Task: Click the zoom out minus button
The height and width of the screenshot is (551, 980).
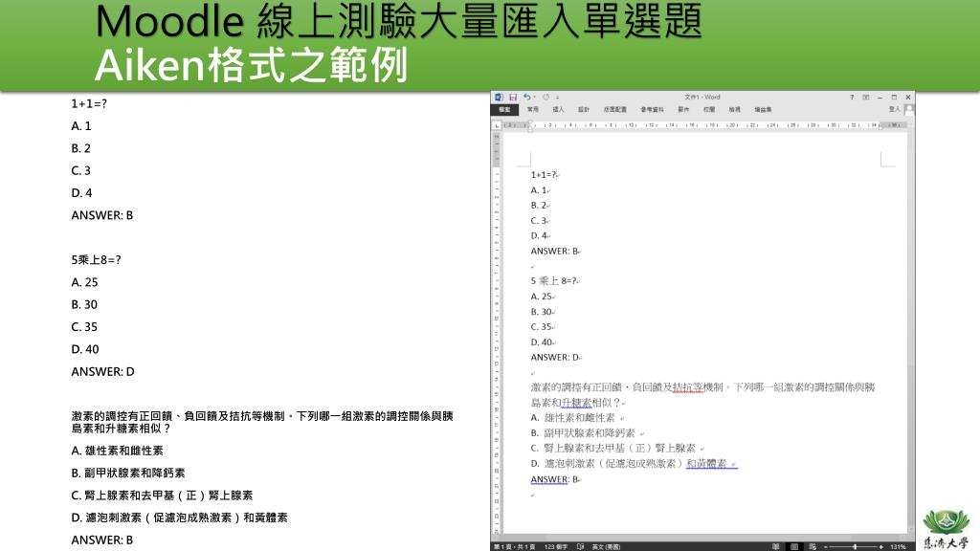Action: (826, 546)
